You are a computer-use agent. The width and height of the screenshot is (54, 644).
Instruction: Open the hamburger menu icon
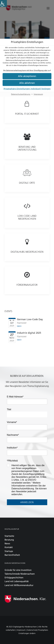tap(48, 8)
